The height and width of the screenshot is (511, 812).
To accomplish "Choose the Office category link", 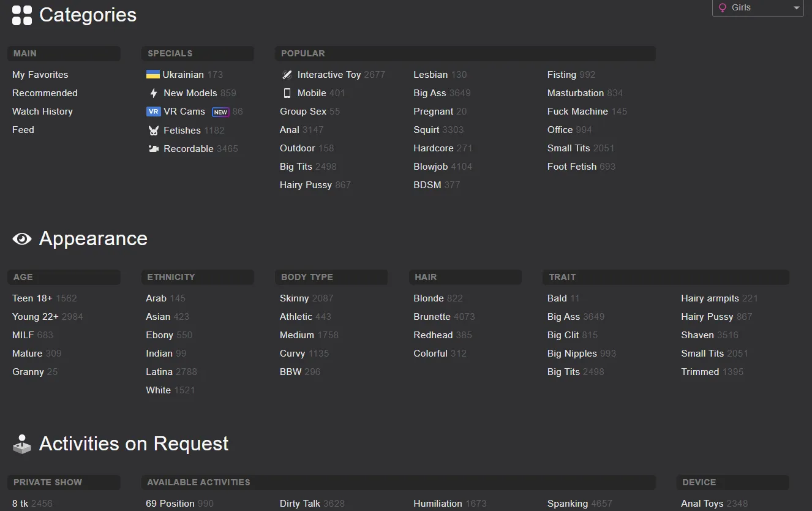I will [560, 130].
